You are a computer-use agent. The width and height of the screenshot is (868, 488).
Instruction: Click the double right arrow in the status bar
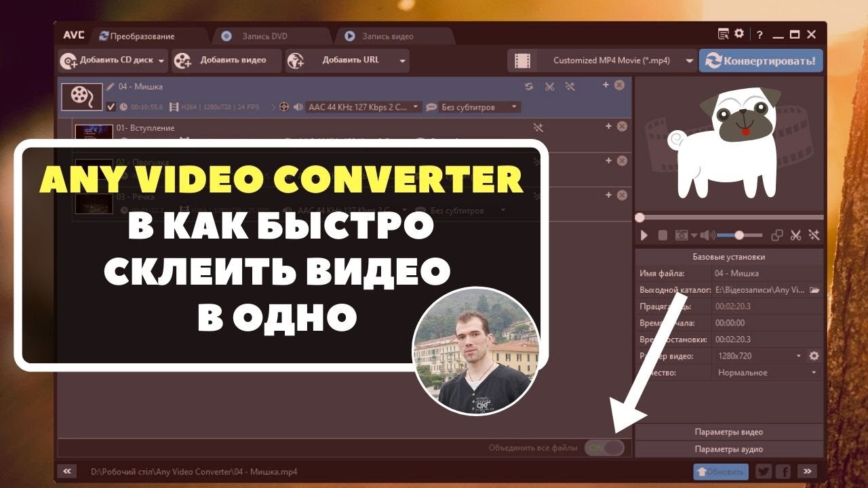[807, 472]
